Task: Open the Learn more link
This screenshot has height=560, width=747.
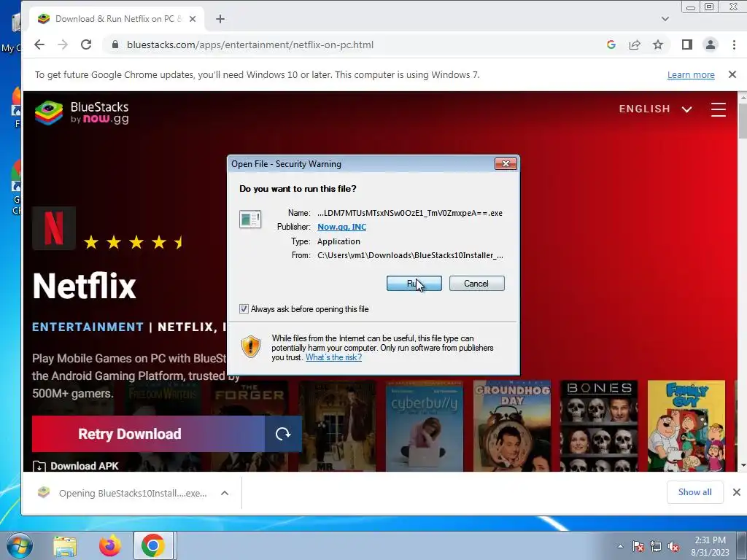Action: pos(691,75)
